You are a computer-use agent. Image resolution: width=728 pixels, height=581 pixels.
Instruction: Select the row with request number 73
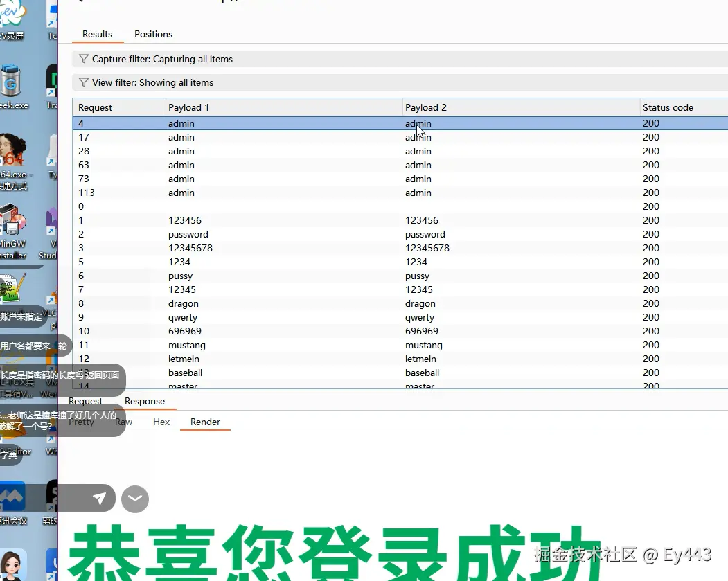pos(400,179)
